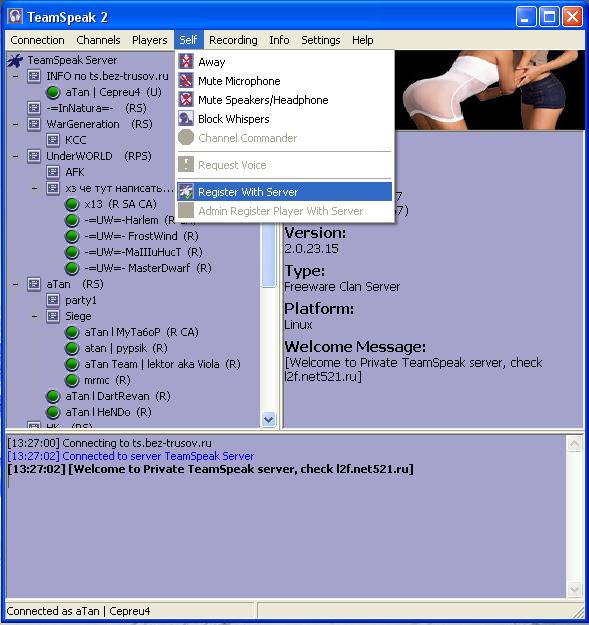Click the channel icon beside -=InNatura=-

(x=34, y=108)
